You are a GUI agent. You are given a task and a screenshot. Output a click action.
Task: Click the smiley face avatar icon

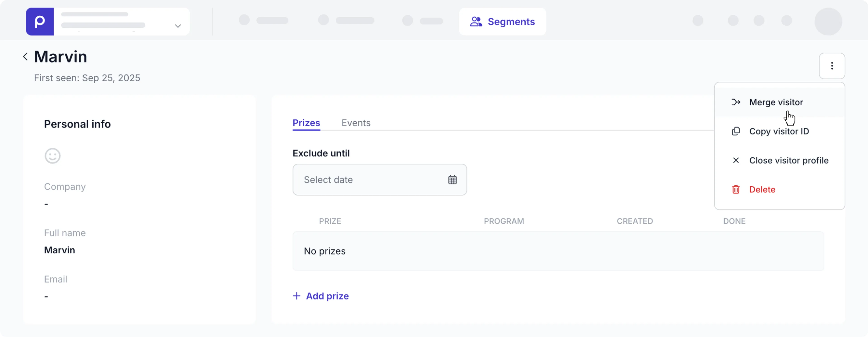52,156
